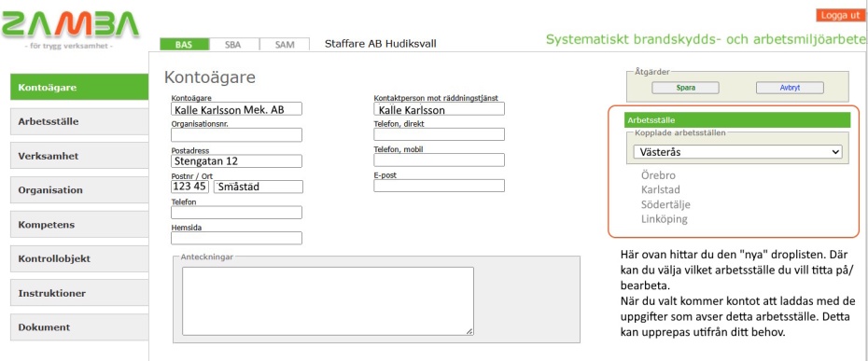Open Instruktioner in the sidebar

79,293
